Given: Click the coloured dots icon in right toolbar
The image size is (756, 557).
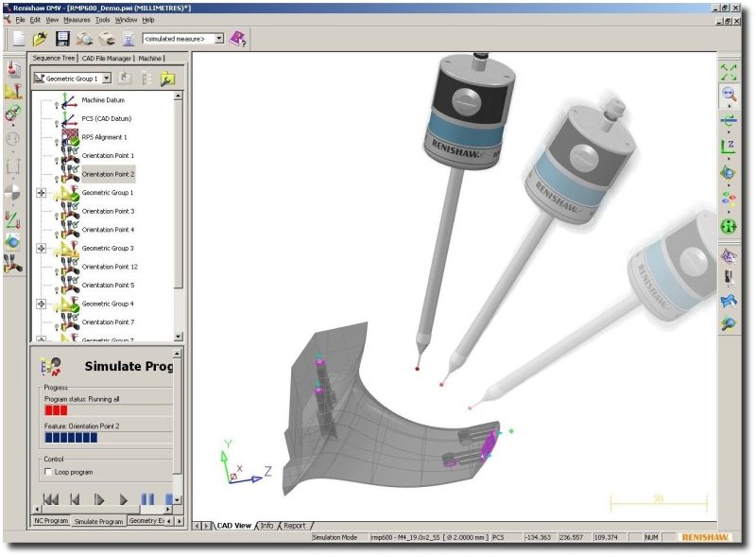Looking at the screenshot, I should point(729,199).
